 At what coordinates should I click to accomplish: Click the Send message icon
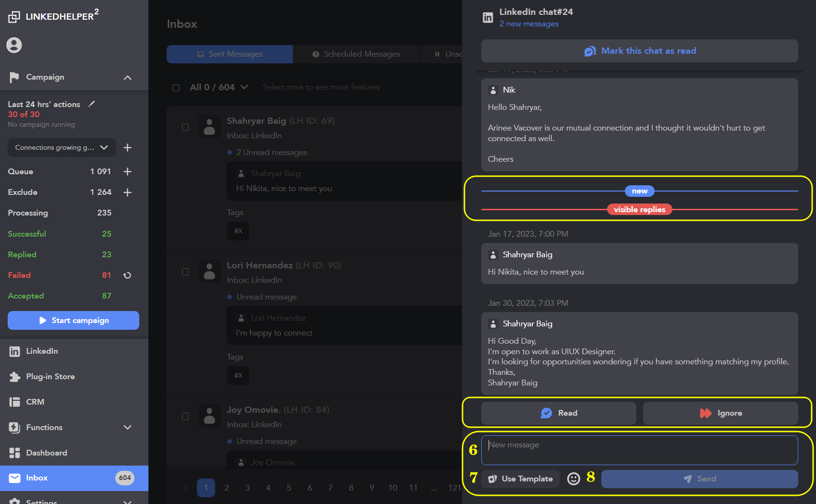[x=699, y=479]
